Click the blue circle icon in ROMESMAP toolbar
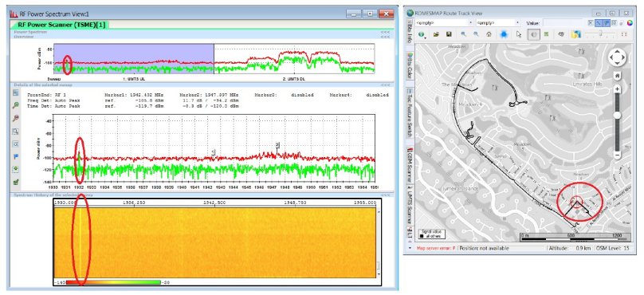 point(504,34)
